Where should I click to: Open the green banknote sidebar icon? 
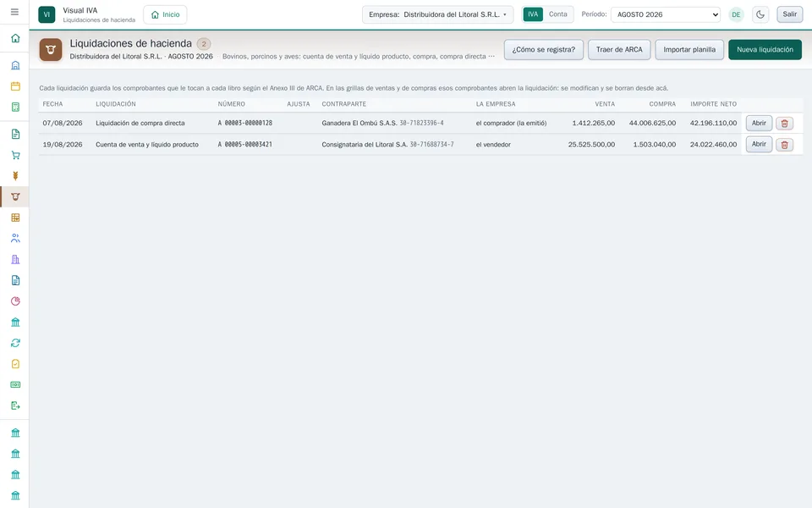pos(15,384)
